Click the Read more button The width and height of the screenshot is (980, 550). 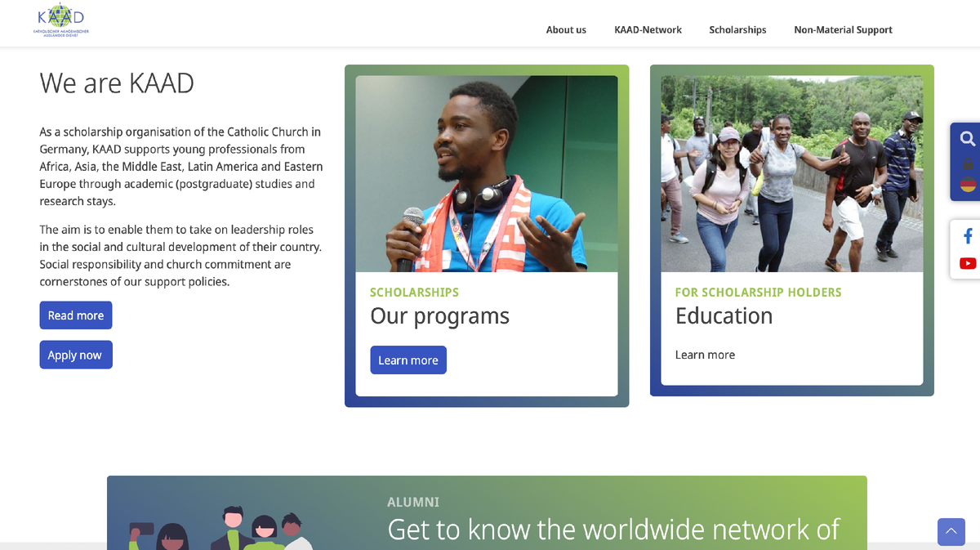pyautogui.click(x=76, y=315)
